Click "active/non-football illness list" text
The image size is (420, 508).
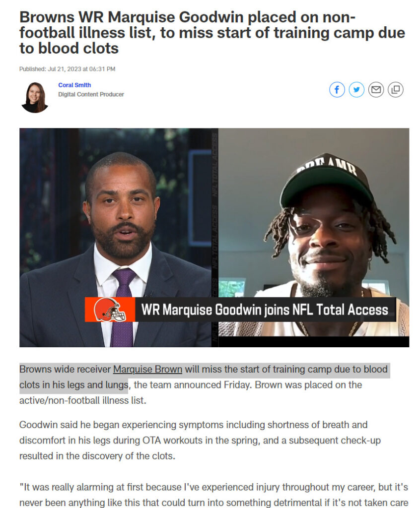(83, 400)
